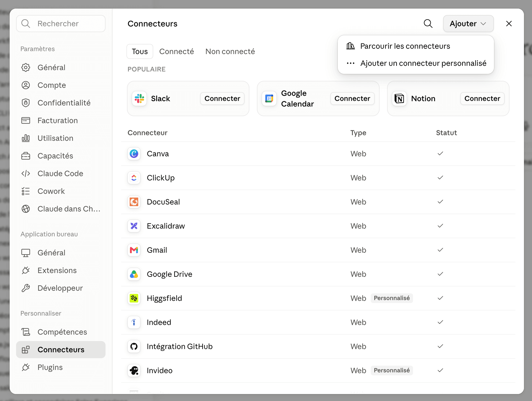Click the Invideo connector icon

(134, 370)
